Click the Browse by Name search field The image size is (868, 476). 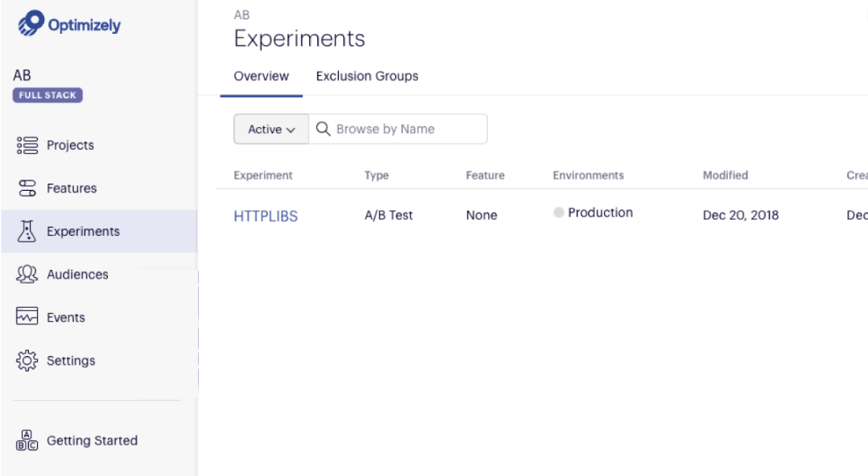pyautogui.click(x=407, y=129)
